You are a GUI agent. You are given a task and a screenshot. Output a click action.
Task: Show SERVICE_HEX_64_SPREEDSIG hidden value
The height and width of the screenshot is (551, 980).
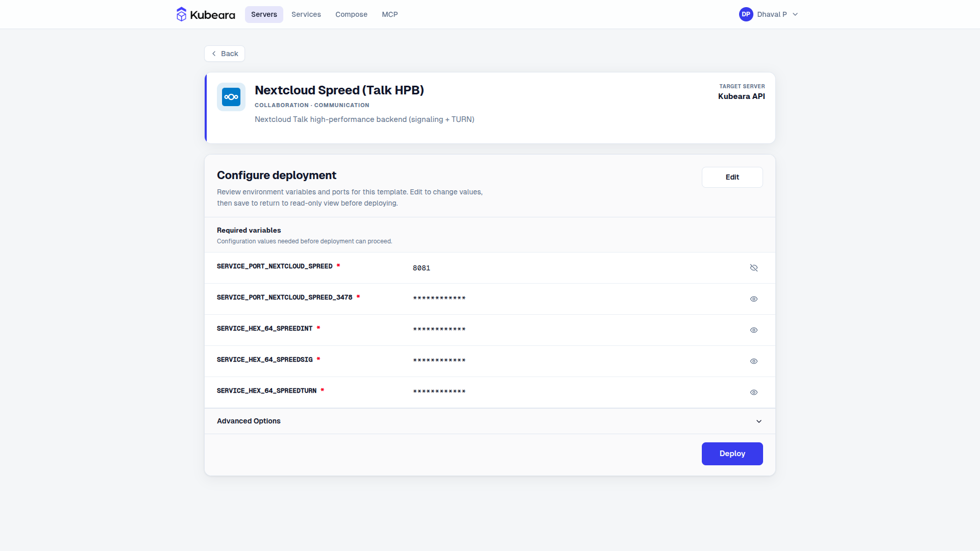pyautogui.click(x=754, y=361)
